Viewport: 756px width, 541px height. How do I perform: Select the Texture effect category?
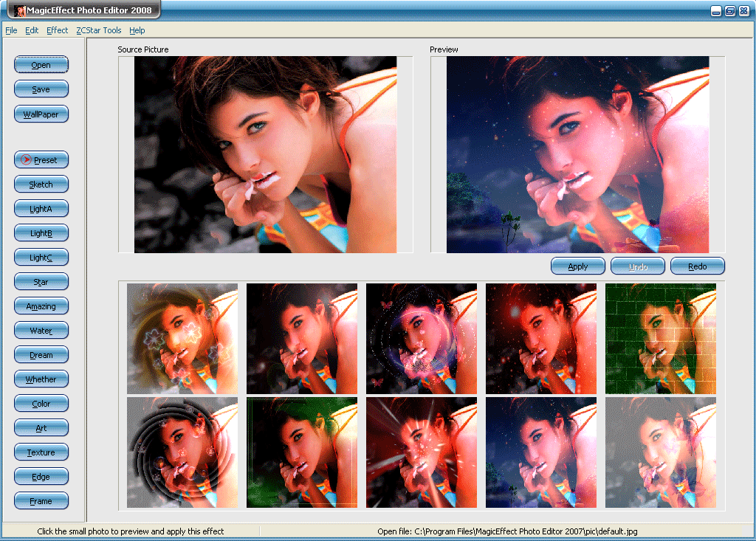pos(41,452)
